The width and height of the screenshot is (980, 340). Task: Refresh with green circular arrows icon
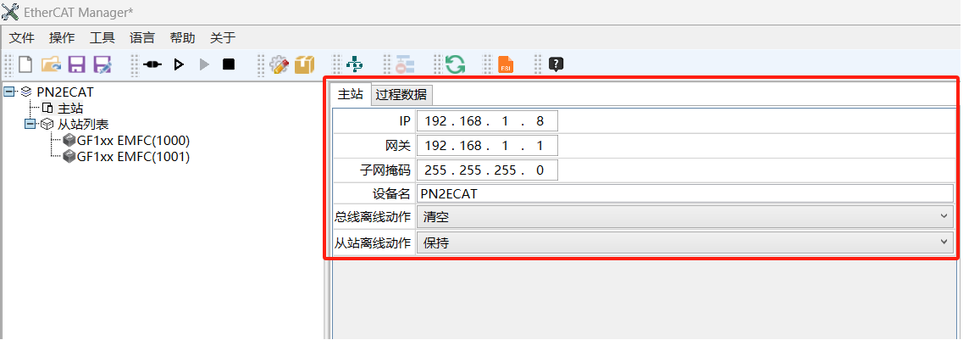pos(455,64)
